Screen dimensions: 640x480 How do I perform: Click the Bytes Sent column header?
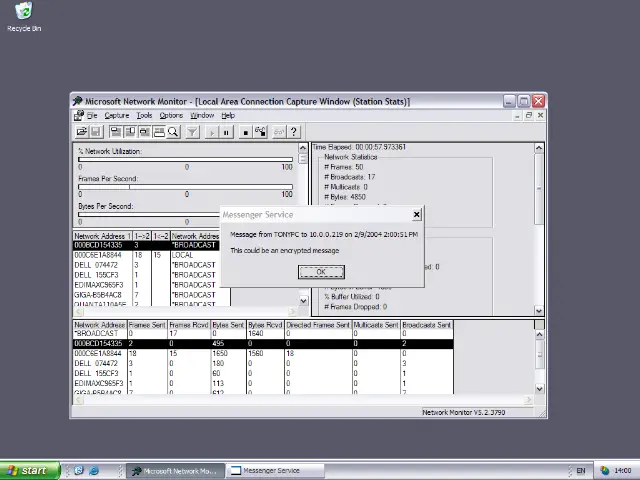pyautogui.click(x=228, y=325)
